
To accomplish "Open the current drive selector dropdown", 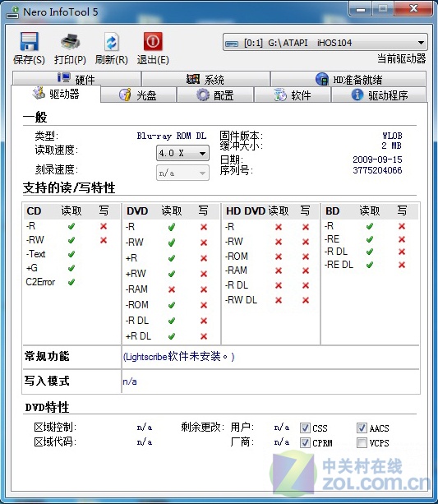I will click(x=325, y=43).
